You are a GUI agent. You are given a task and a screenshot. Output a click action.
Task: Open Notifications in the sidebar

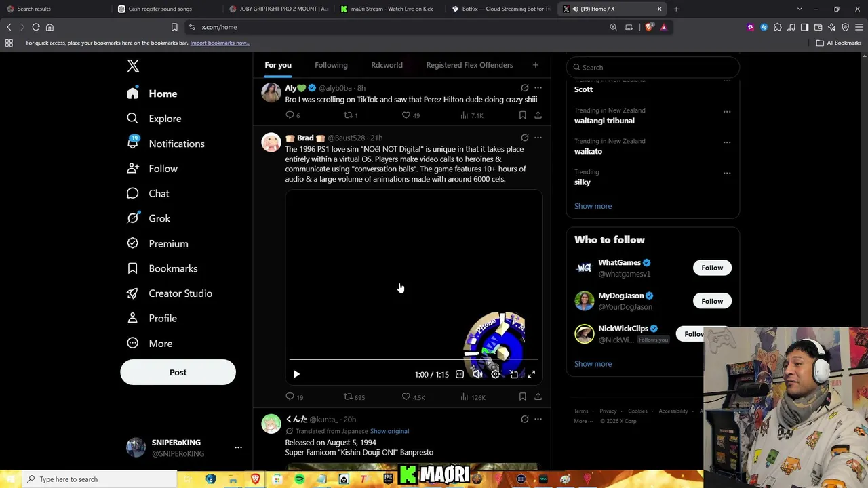pos(165,144)
